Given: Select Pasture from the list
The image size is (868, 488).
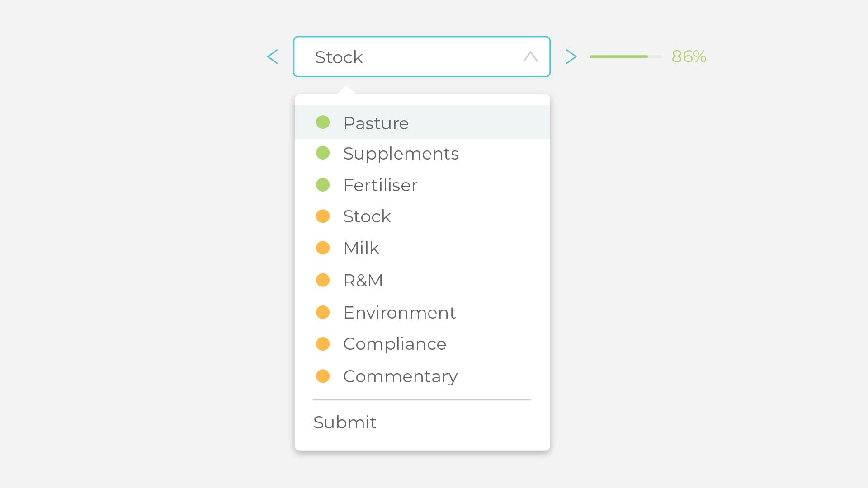Looking at the screenshot, I should coord(376,123).
